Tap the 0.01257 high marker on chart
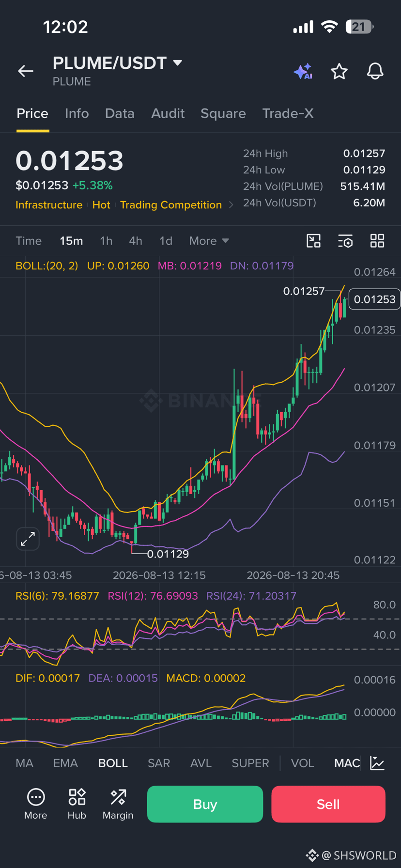The height and width of the screenshot is (868, 401). (304, 291)
